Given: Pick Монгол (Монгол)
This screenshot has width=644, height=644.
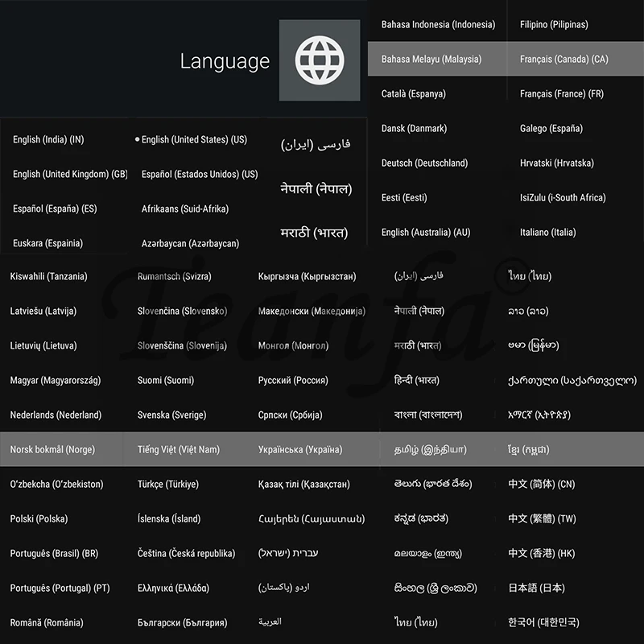Looking at the screenshot, I should click(293, 345).
